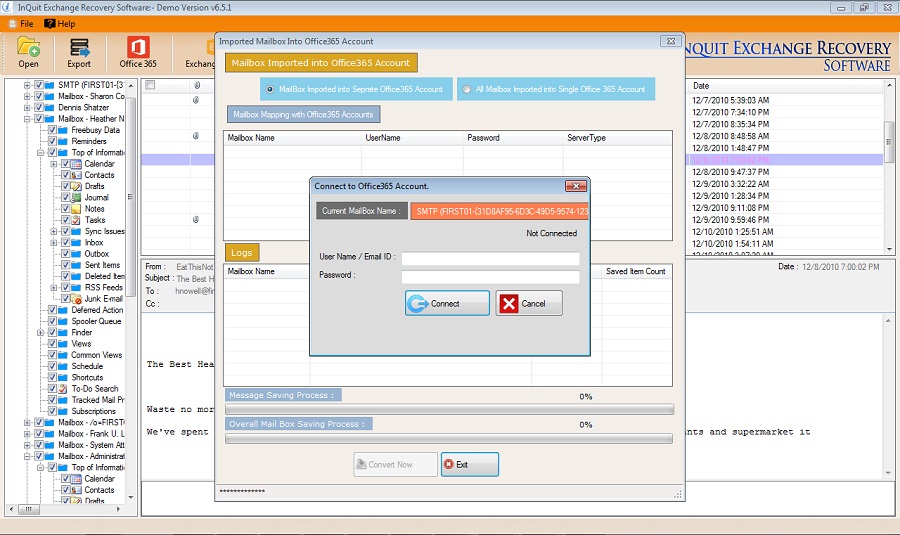The width and height of the screenshot is (900, 535).
Task: Select Mailbox Imported into Separate Office365 Account
Action: coord(270,90)
